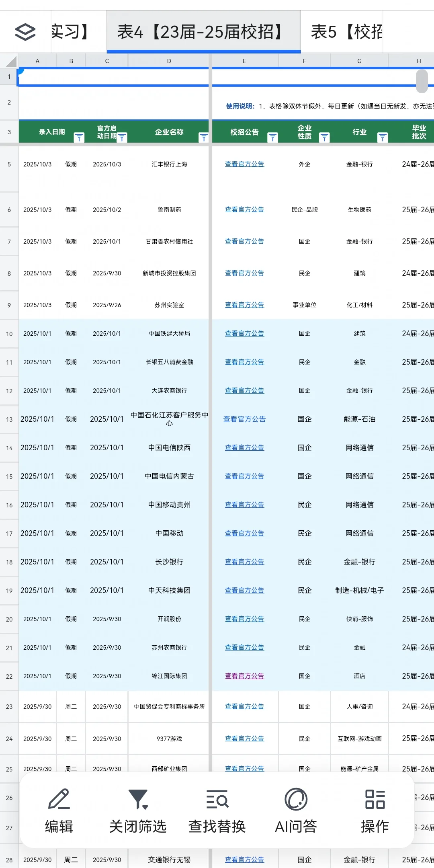
Task: Open 查看官方公告 link for 苏州实验室
Action: tap(244, 305)
